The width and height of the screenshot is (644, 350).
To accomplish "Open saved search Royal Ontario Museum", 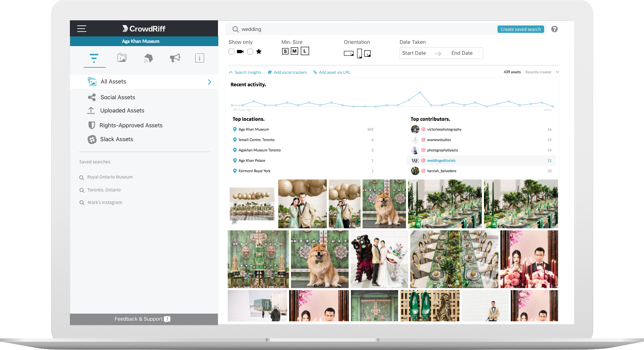I will tap(110, 177).
